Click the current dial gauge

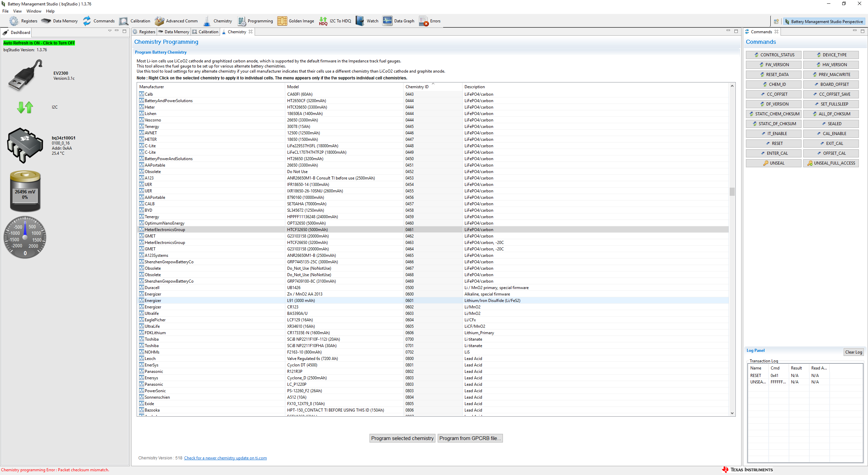tap(25, 237)
